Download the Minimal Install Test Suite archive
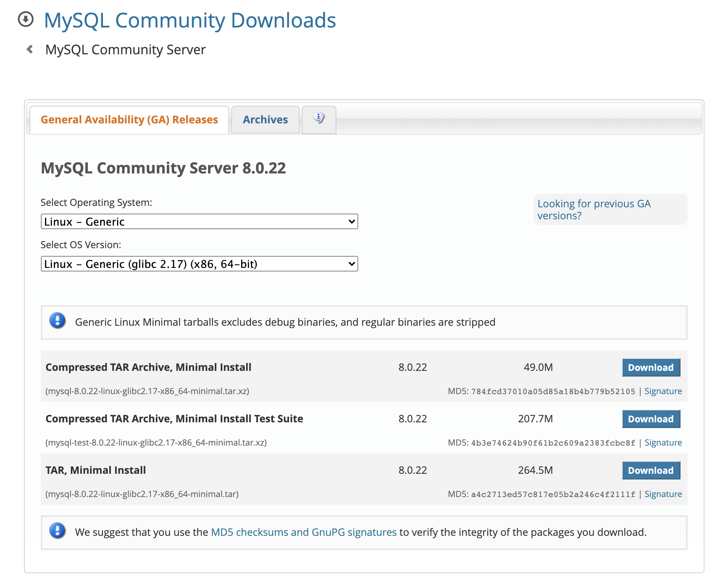 point(650,419)
